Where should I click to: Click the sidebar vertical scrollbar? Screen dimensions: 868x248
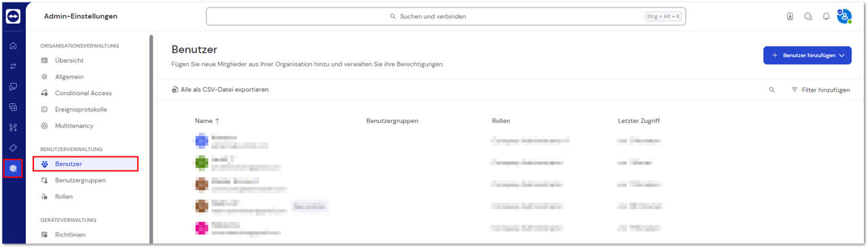(x=151, y=136)
